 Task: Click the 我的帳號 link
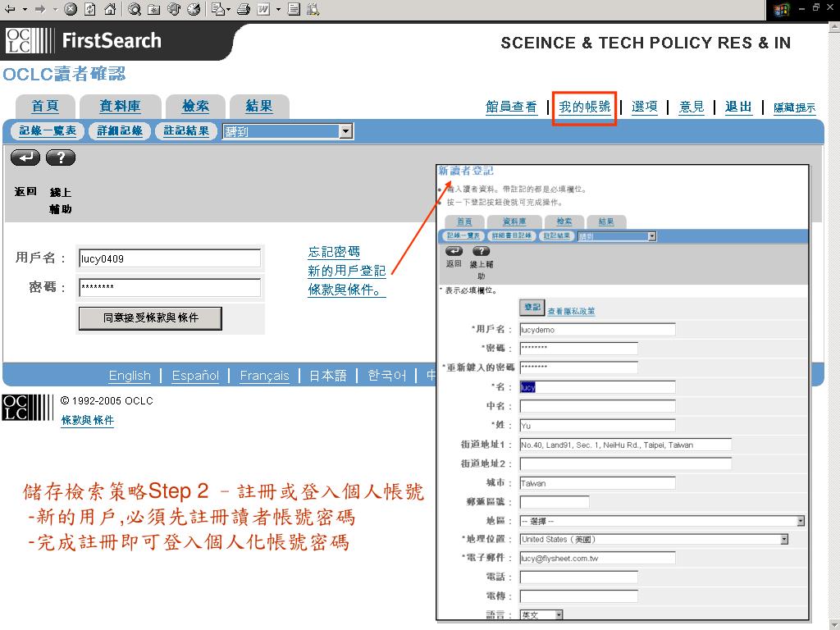584,107
